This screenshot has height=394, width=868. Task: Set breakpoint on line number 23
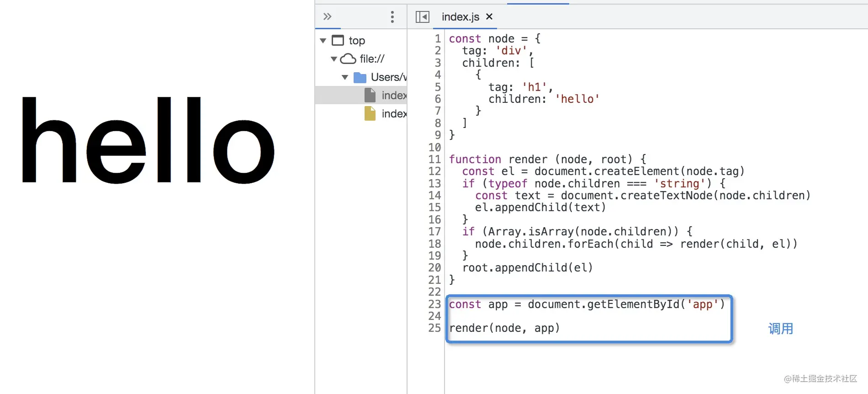click(434, 304)
